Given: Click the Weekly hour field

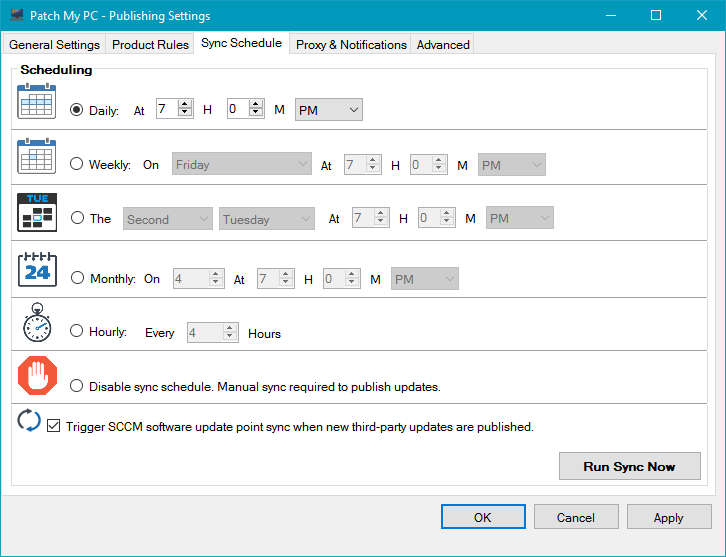Looking at the screenshot, I should (355, 164).
